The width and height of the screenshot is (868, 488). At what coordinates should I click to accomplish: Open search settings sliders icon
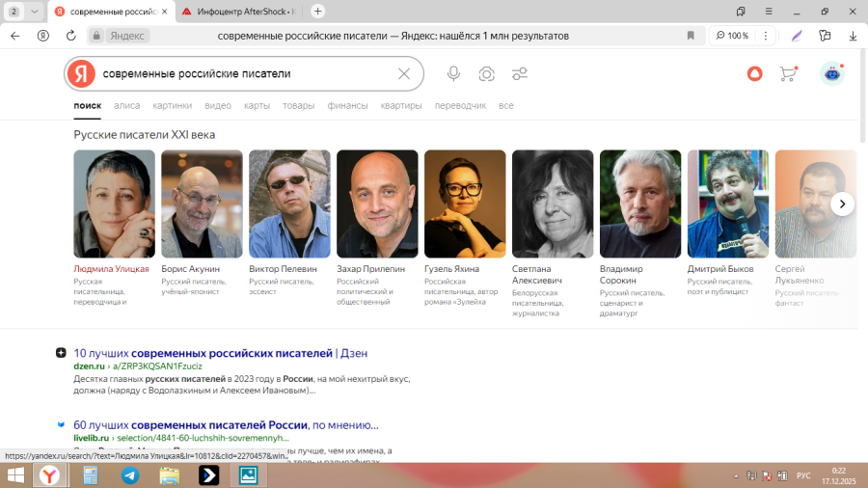coord(520,74)
